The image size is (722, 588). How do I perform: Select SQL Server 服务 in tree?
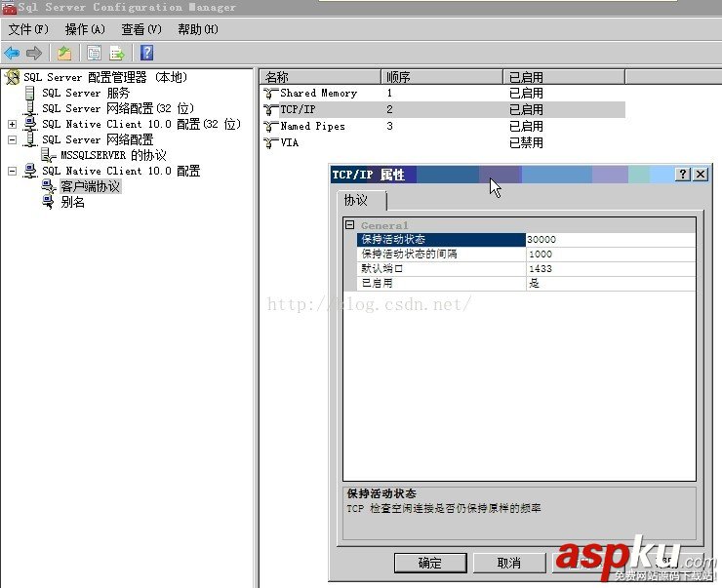(86, 93)
